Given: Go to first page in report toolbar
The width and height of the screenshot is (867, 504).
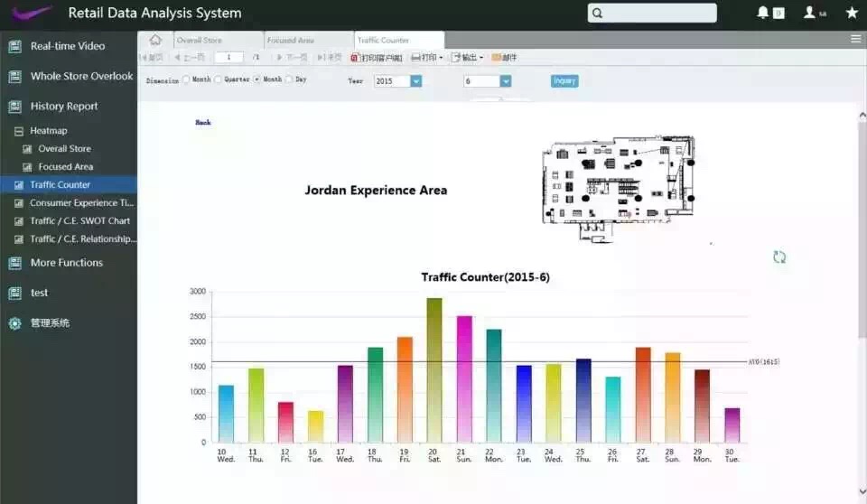Looking at the screenshot, I should pyautogui.click(x=152, y=58).
